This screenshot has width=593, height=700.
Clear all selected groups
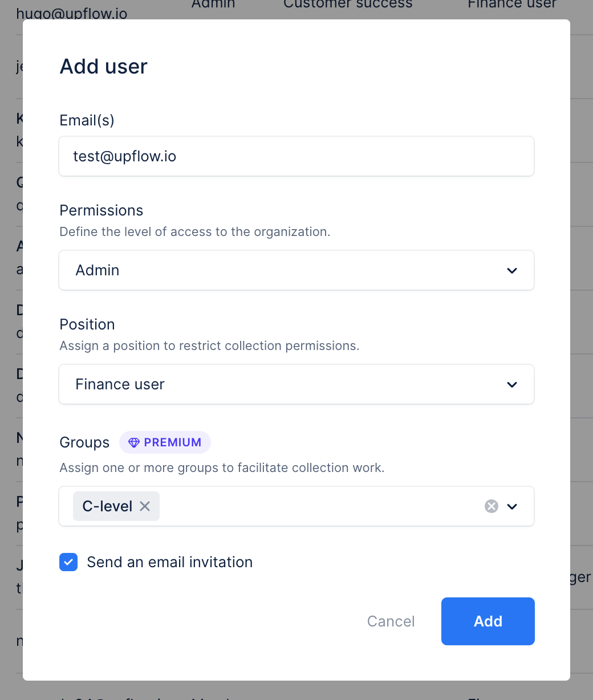(492, 506)
